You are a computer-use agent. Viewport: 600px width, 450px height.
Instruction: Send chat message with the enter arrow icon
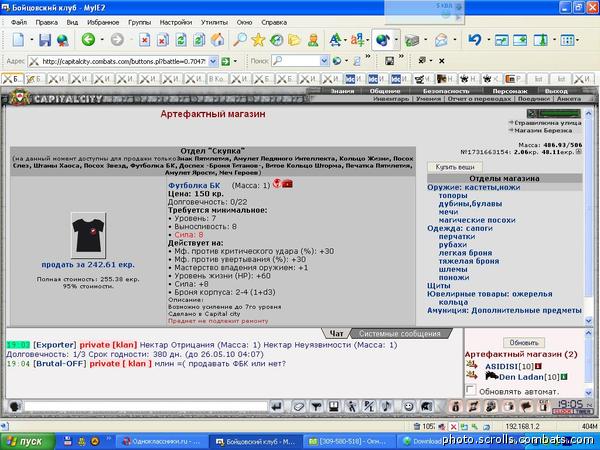point(276,406)
